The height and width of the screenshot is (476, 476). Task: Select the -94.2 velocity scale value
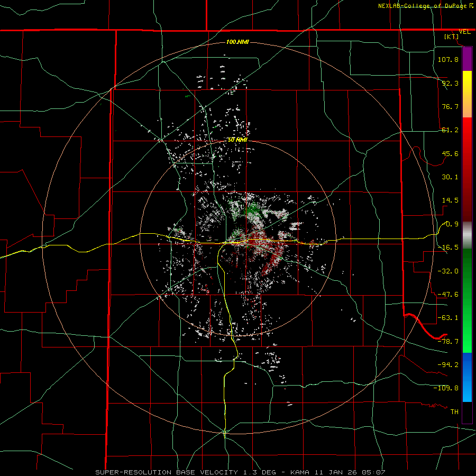click(448, 364)
